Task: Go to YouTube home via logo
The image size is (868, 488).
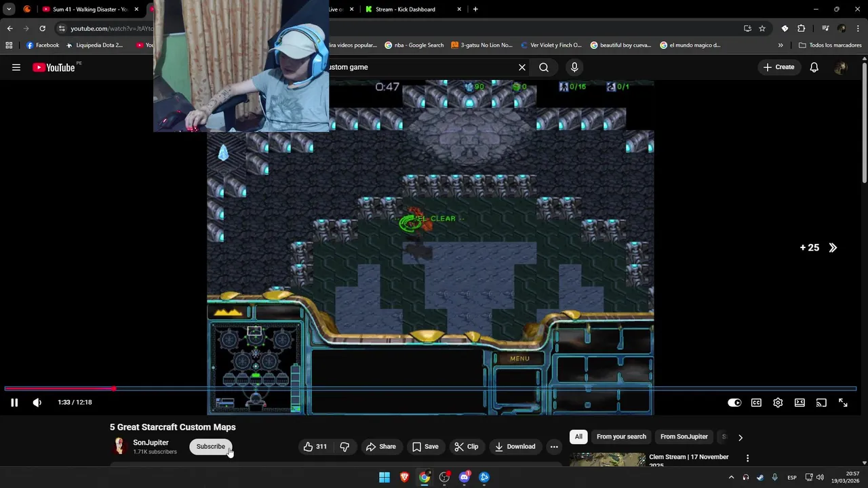Action: pos(54,67)
